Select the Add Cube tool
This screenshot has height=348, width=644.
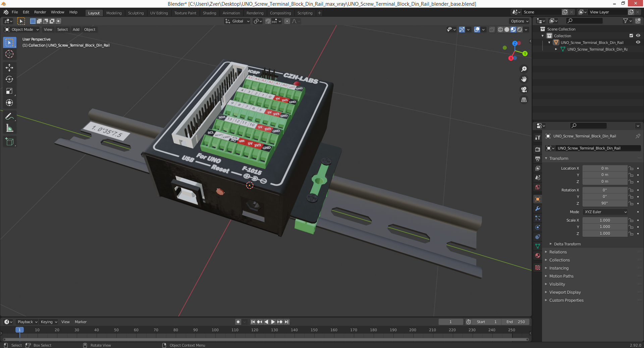click(x=9, y=142)
